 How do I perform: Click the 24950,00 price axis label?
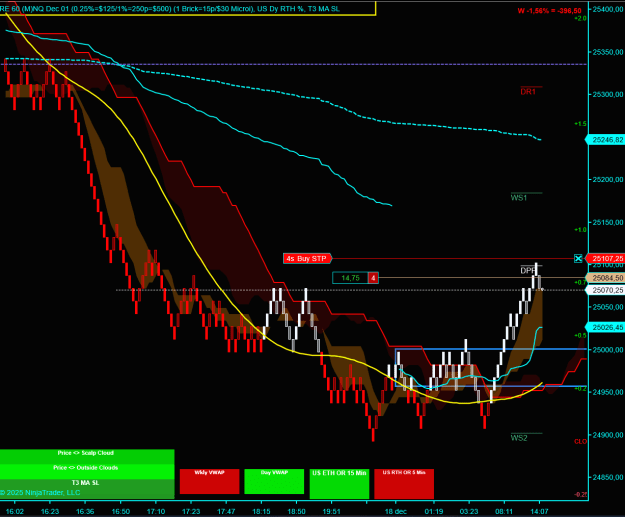click(607, 392)
